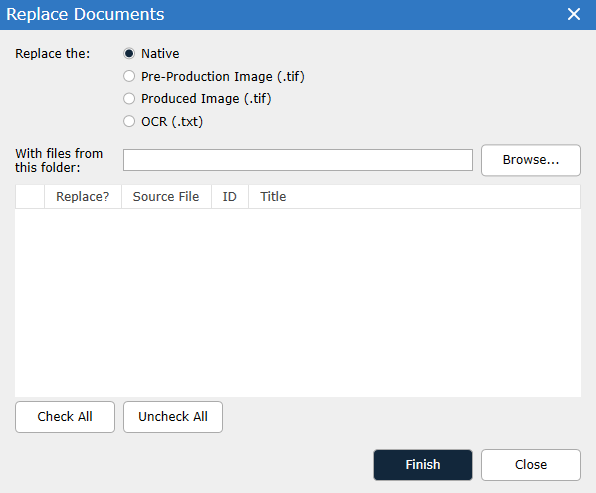
Task: Click inside the empty file list area
Action: (298, 303)
